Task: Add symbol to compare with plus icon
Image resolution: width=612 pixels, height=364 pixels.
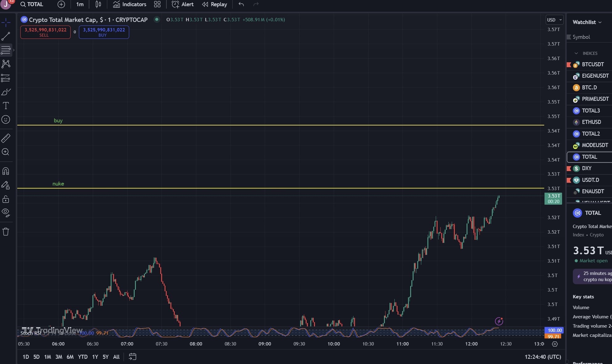Action: [61, 4]
